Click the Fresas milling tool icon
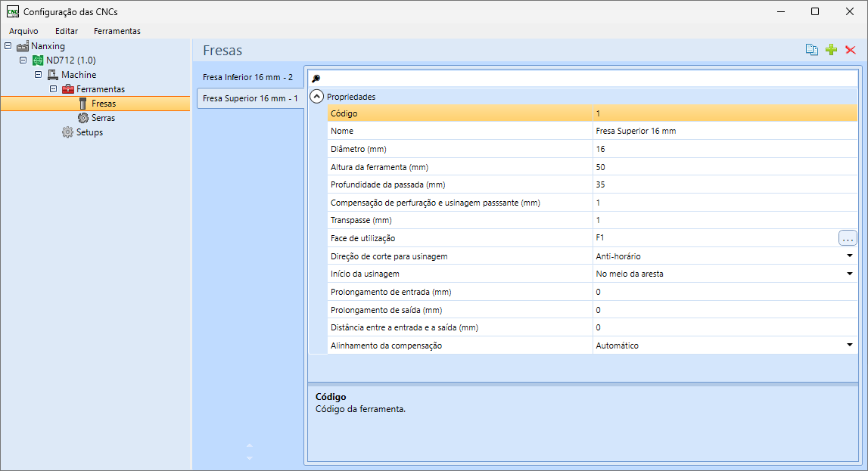 pos(82,104)
